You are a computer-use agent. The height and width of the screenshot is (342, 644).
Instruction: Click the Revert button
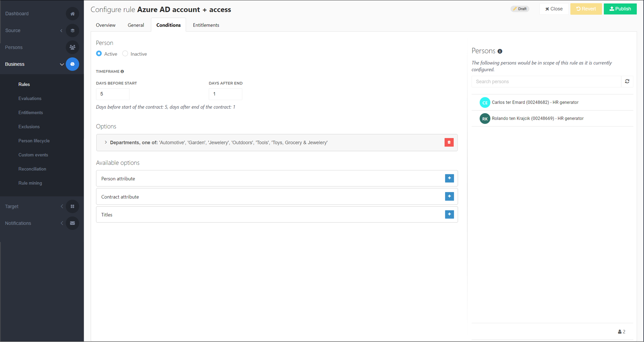[586, 9]
